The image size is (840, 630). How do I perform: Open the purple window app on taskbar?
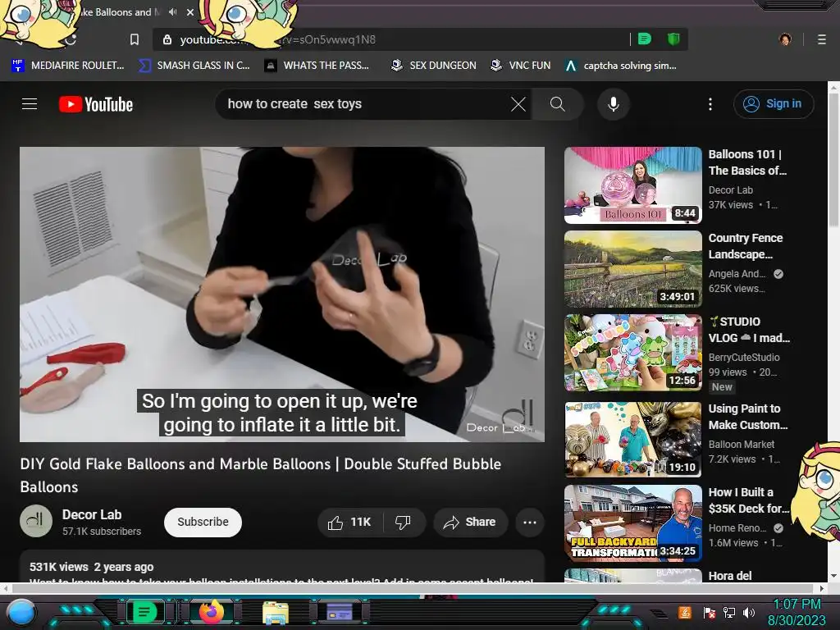[339, 612]
